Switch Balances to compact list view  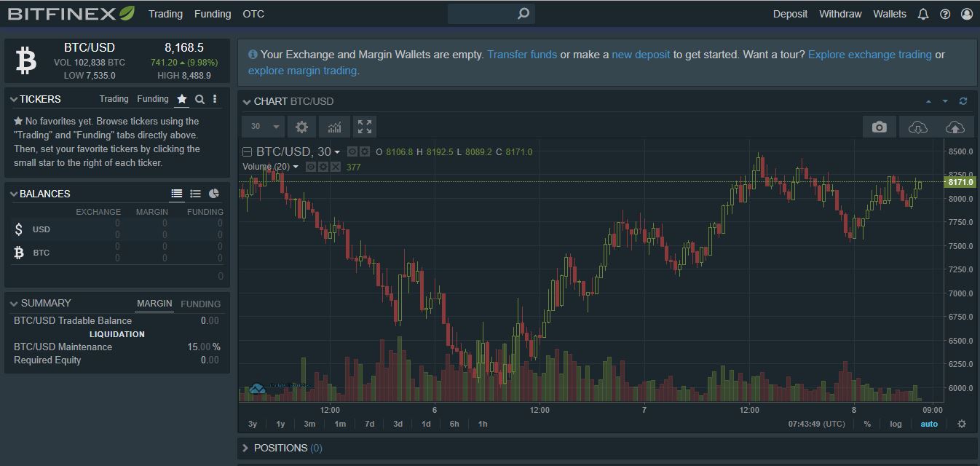tap(195, 194)
